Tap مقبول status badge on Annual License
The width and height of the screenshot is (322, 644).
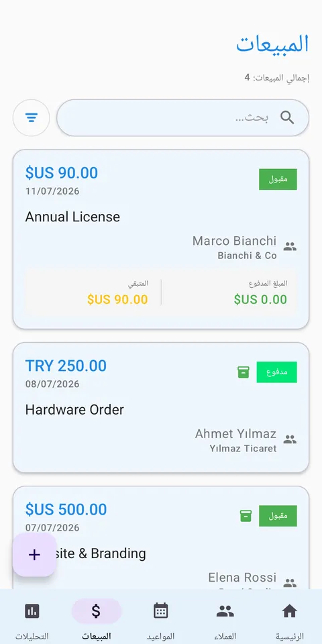coord(278,180)
